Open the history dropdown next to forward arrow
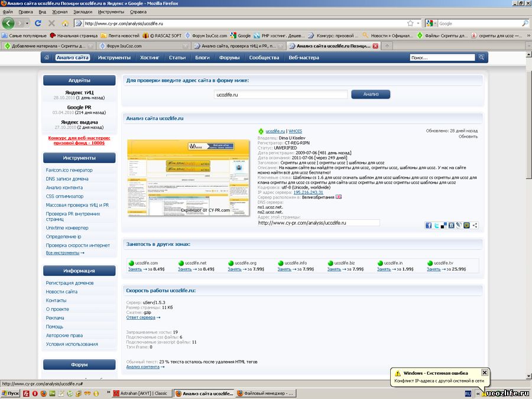 [x=27, y=24]
